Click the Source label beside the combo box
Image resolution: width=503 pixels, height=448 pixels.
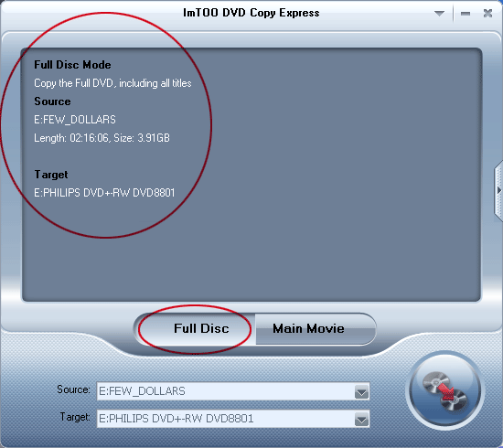point(73,389)
